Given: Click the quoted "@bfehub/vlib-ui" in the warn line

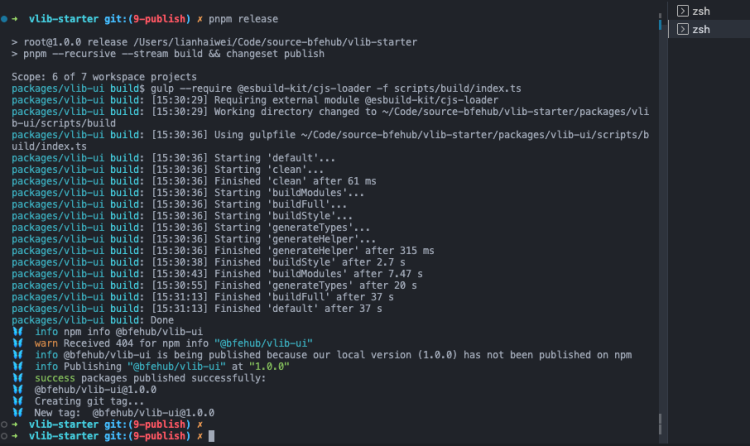Looking at the screenshot, I should tap(264, 343).
